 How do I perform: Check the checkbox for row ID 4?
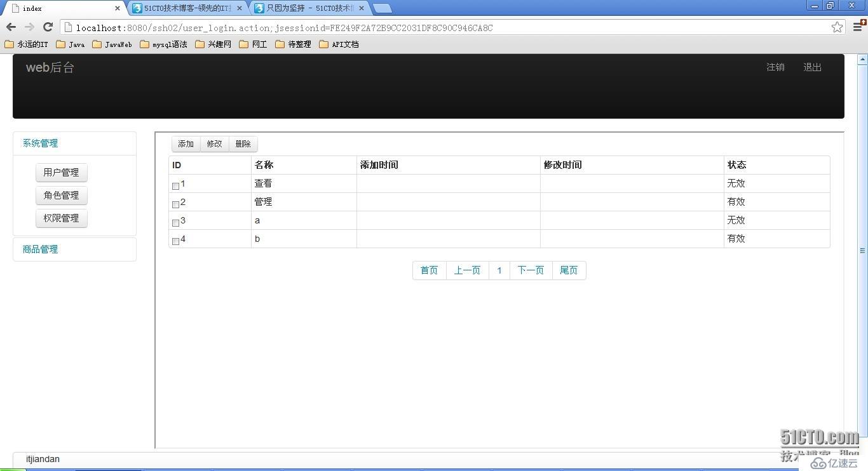[x=176, y=241]
